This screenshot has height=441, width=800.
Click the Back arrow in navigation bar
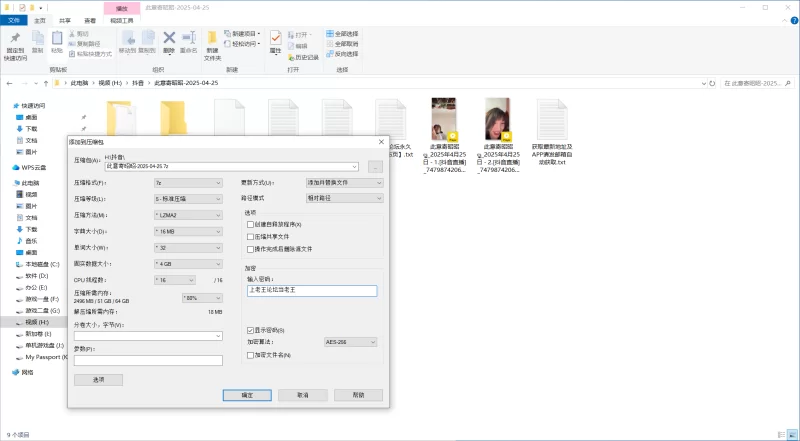point(9,83)
